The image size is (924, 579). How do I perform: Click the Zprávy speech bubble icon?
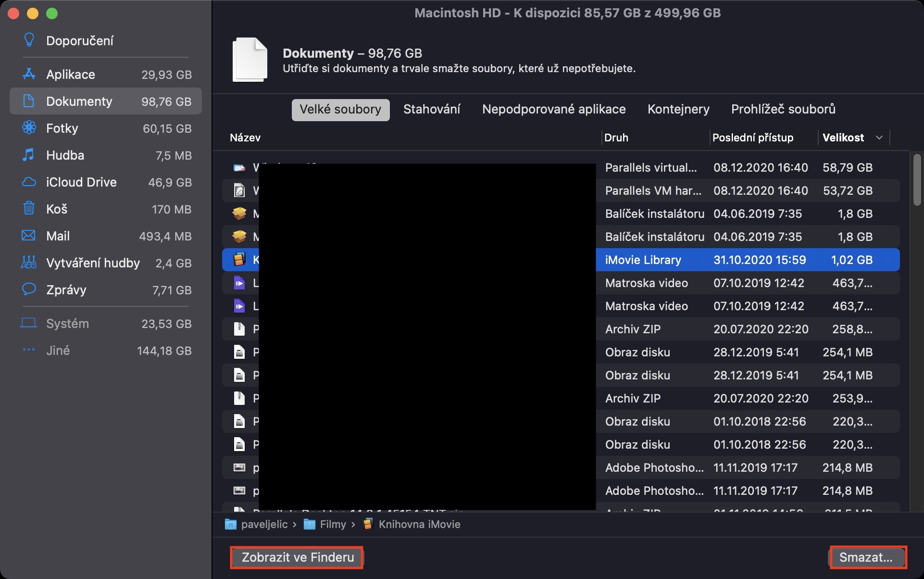click(x=29, y=289)
